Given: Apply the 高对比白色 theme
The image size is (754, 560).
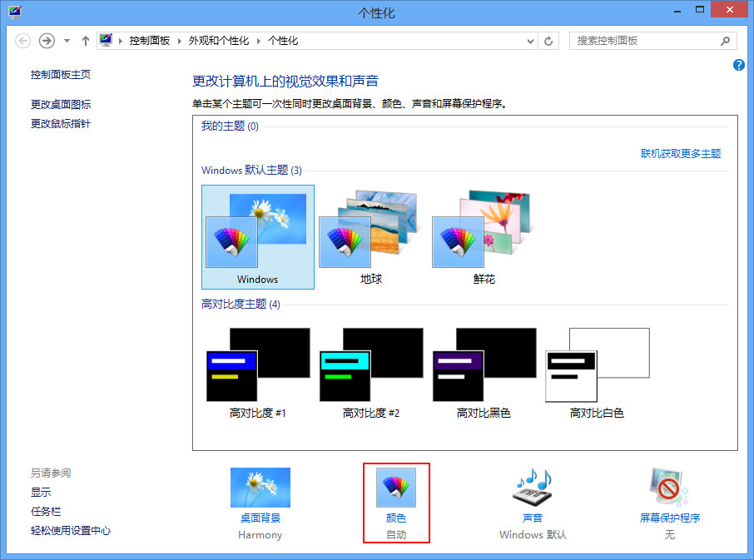Looking at the screenshot, I should coord(597,371).
